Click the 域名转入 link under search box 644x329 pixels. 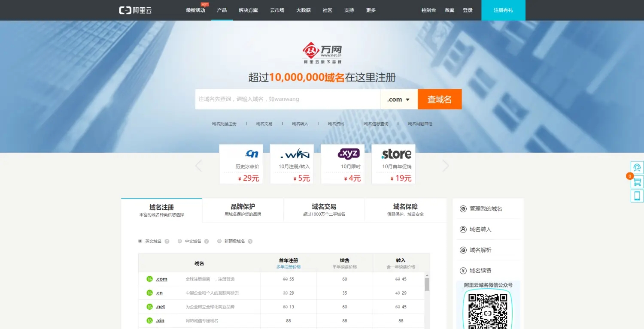click(x=300, y=124)
